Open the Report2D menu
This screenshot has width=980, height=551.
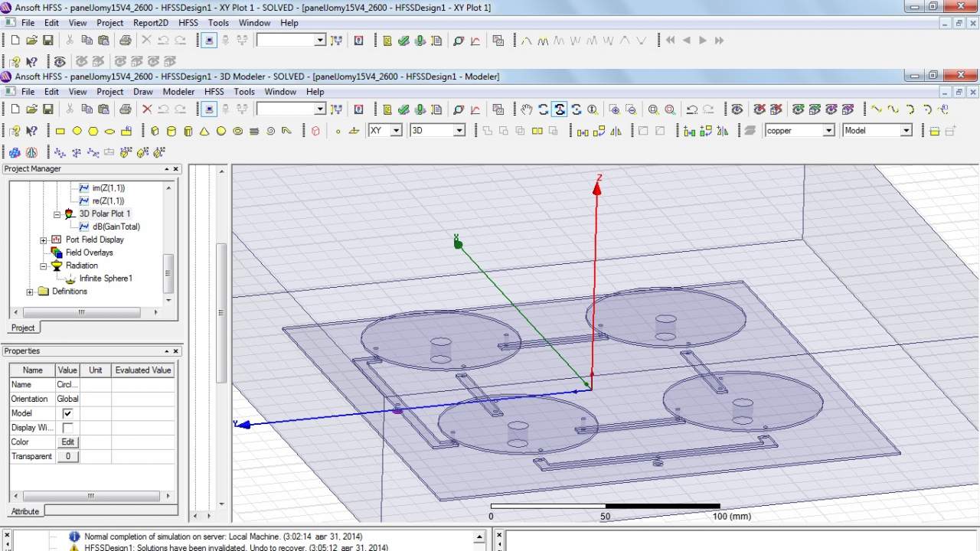(151, 23)
